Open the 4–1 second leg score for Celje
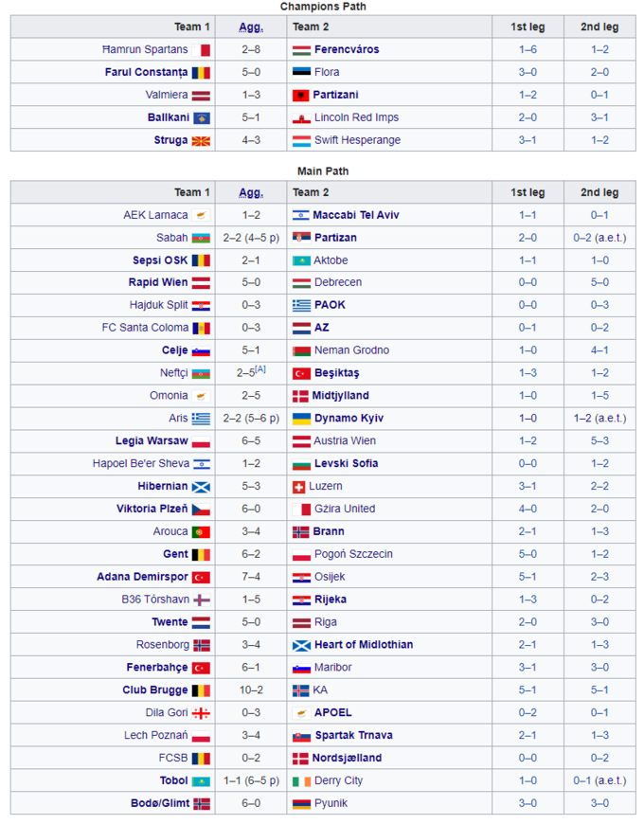644x824 pixels. (x=599, y=350)
